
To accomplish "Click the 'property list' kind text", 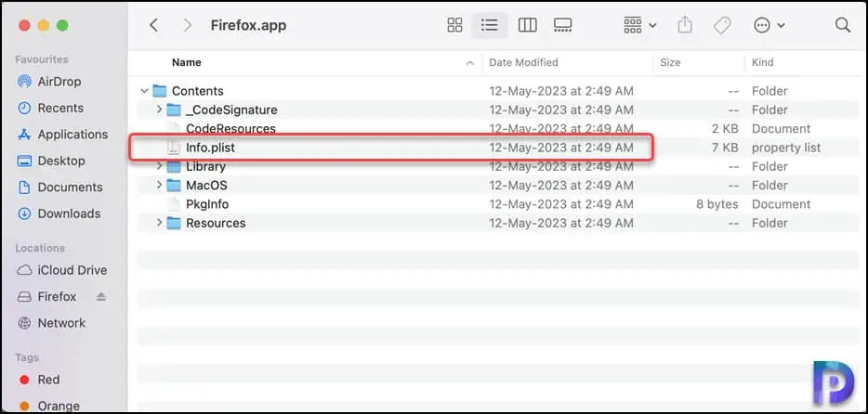I will click(x=786, y=149).
